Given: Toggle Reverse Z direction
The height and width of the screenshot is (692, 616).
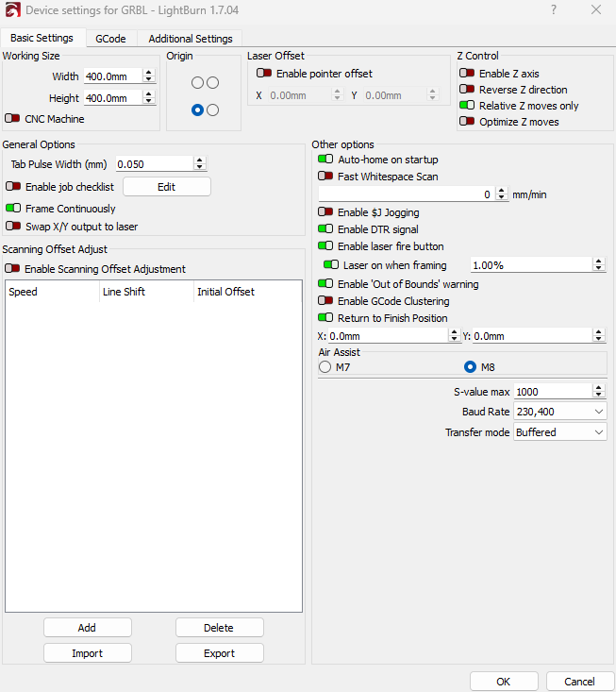Looking at the screenshot, I should [x=467, y=89].
